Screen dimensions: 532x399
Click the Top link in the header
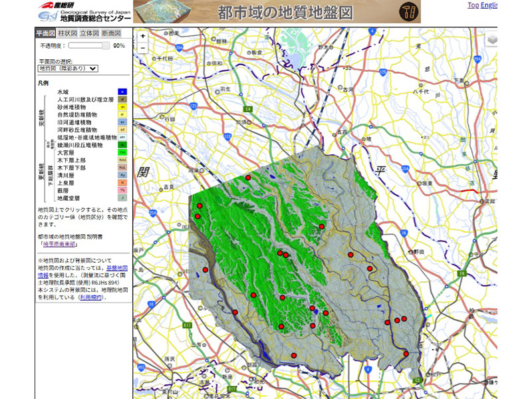473,5
